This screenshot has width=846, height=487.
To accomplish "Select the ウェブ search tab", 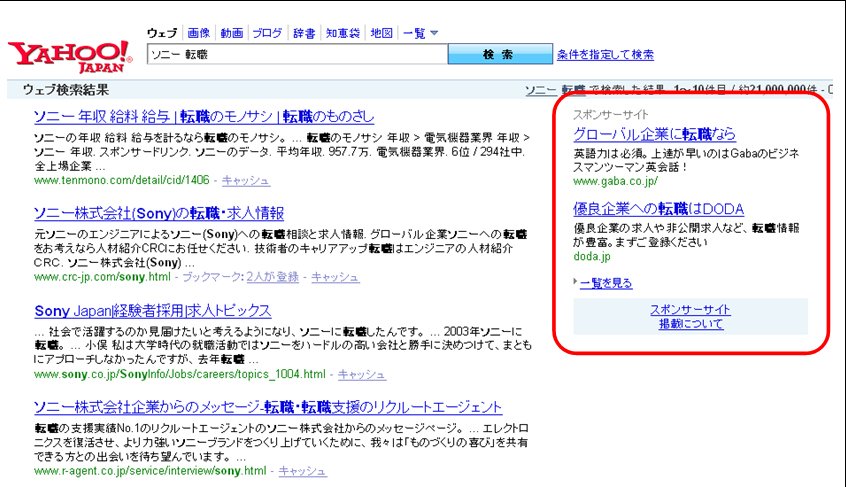I will coord(162,33).
